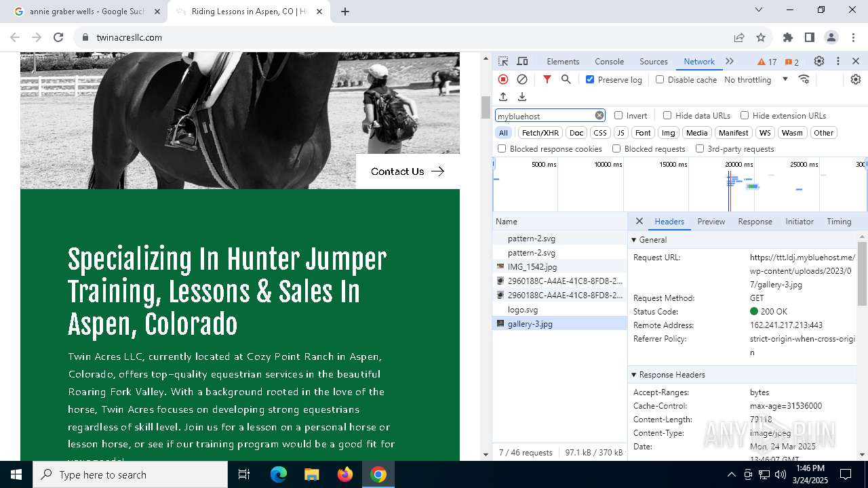Toggle the red filter funnel icon
This screenshot has height=488, width=868.
point(547,79)
